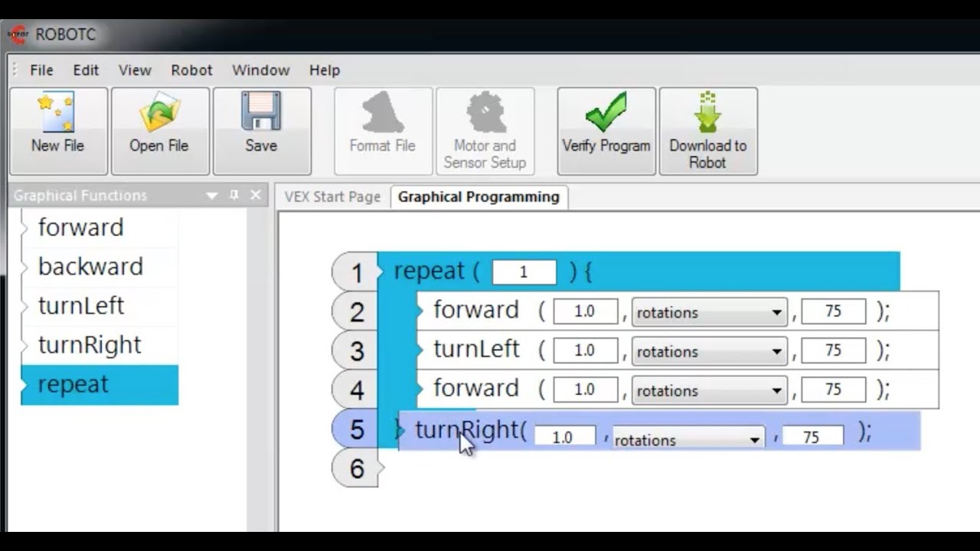980x551 pixels.
Task: Click the repeat block header text
Action: pyautogui.click(x=430, y=271)
